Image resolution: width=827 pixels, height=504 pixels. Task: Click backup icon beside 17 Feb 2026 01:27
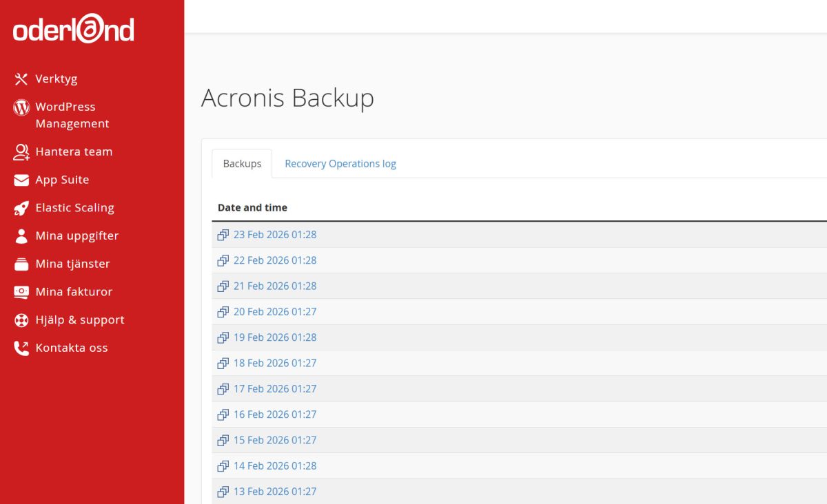point(223,389)
